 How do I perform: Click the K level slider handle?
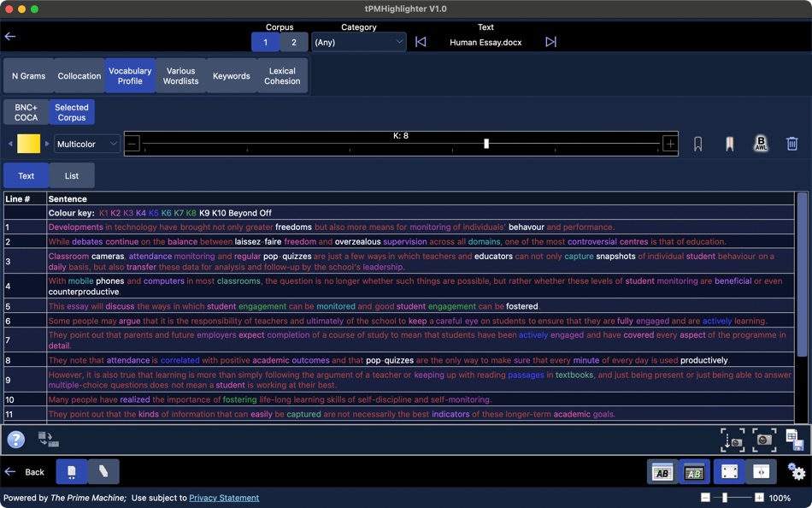pos(486,144)
